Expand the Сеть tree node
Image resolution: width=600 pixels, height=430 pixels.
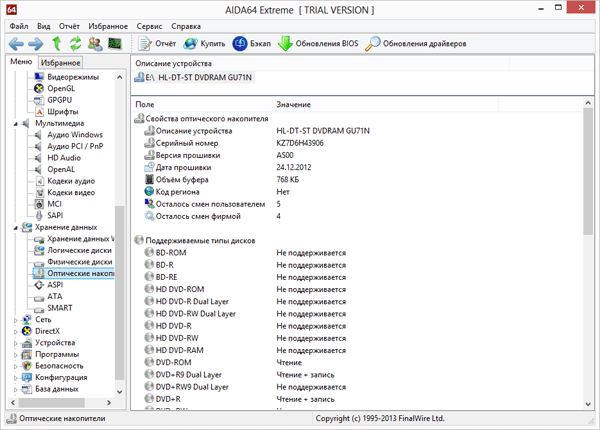point(16,320)
